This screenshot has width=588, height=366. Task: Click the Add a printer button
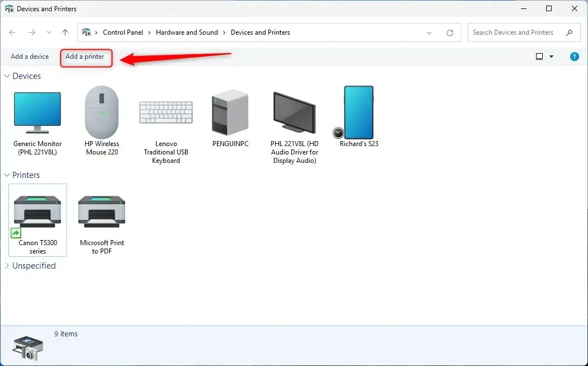tap(85, 57)
